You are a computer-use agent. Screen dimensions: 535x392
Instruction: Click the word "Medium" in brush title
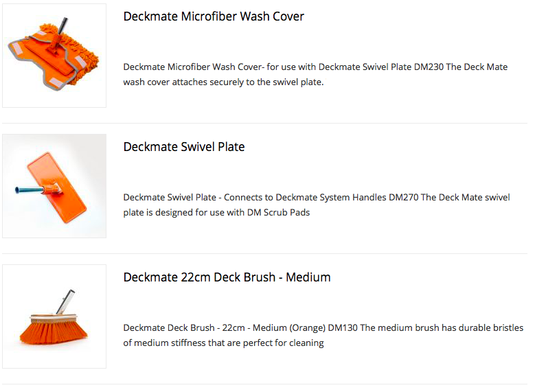tap(308, 277)
